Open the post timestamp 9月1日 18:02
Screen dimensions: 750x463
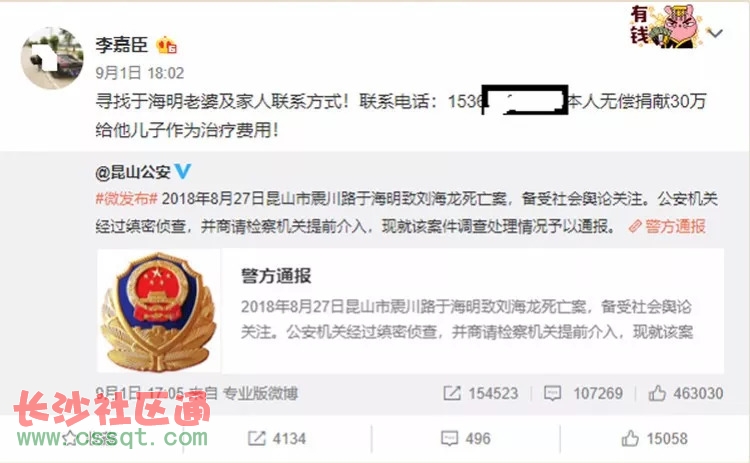140,73
